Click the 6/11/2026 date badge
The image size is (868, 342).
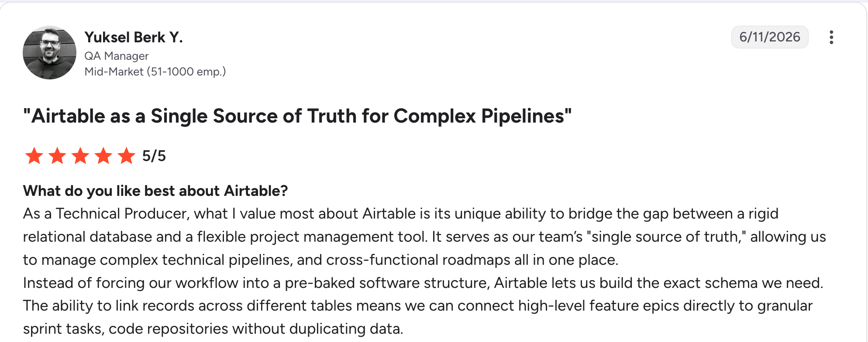770,37
